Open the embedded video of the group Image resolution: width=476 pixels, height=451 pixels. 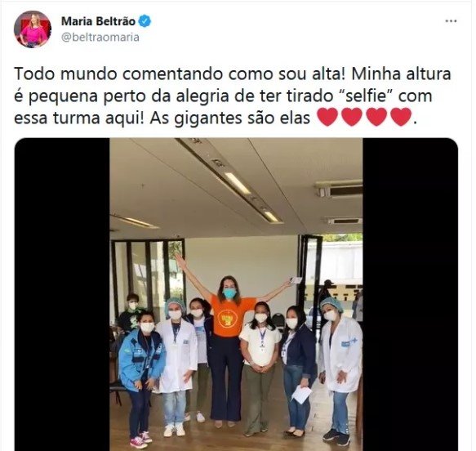pyautogui.click(x=236, y=294)
